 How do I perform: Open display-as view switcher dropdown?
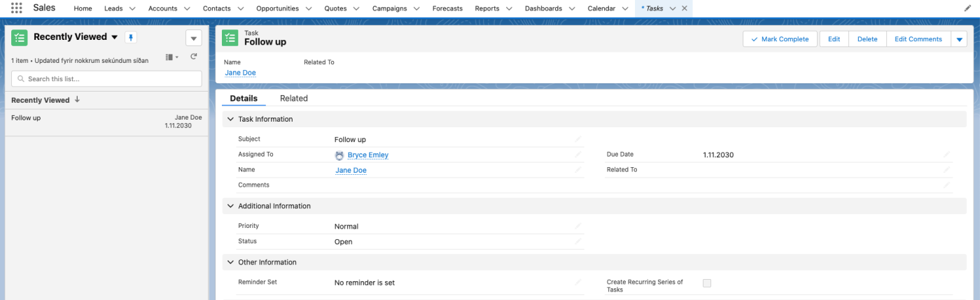172,57
